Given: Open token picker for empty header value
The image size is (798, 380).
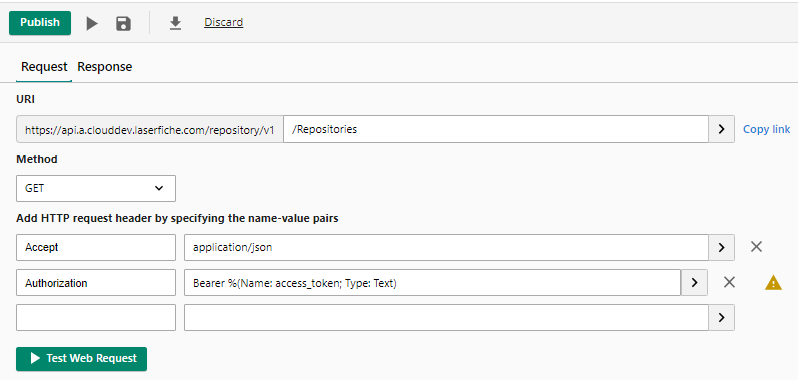Looking at the screenshot, I should pos(721,317).
